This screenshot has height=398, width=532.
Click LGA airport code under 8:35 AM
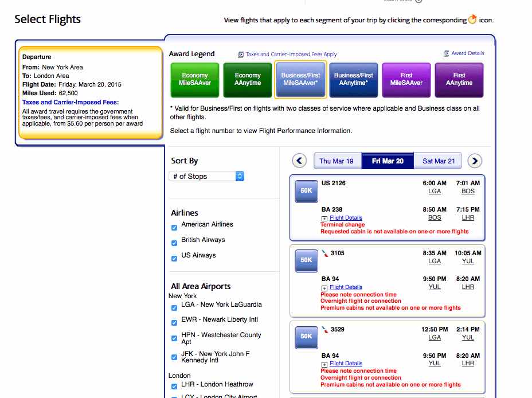435,262
